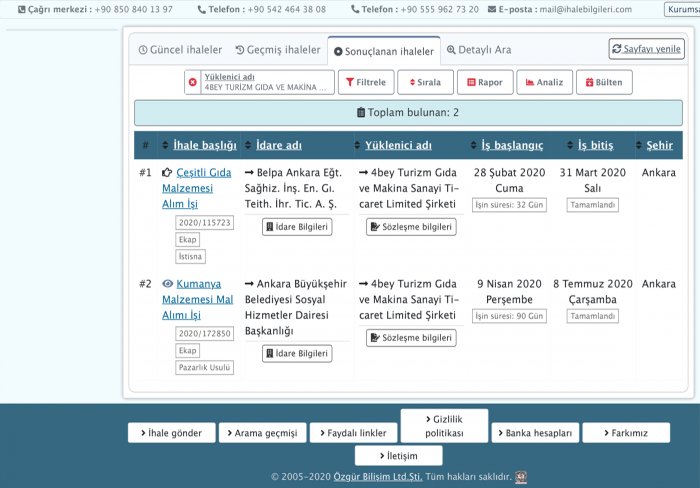
Task: Open the Analiz chart button
Action: (x=544, y=82)
